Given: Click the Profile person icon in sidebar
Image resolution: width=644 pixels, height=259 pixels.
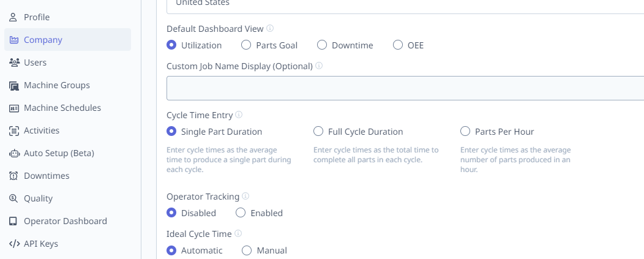Looking at the screenshot, I should click(x=13, y=17).
